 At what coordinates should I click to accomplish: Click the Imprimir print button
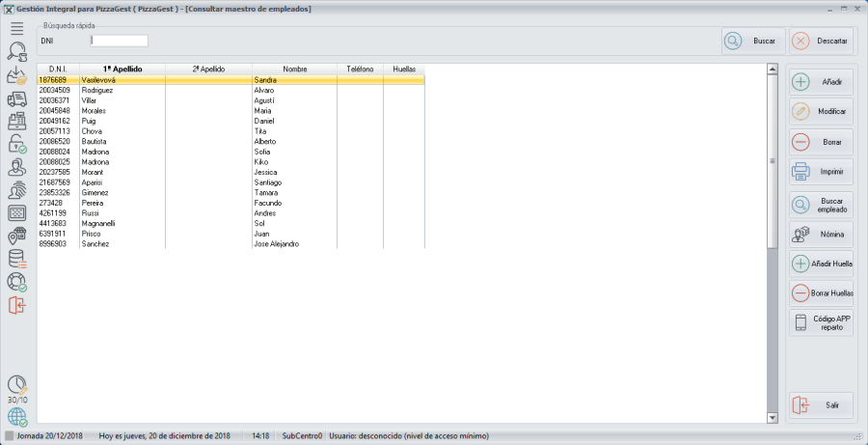[x=821, y=172]
